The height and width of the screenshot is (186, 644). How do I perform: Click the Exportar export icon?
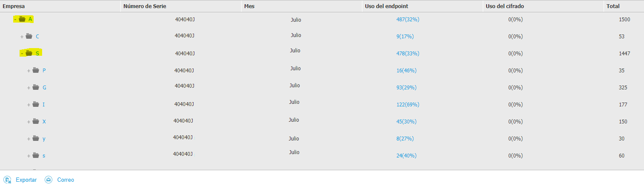(x=7, y=180)
